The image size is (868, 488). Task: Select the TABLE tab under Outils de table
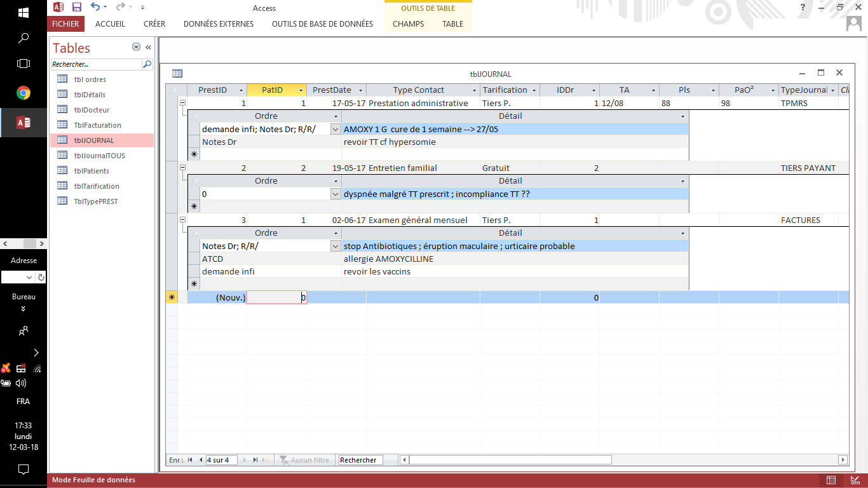[452, 24]
